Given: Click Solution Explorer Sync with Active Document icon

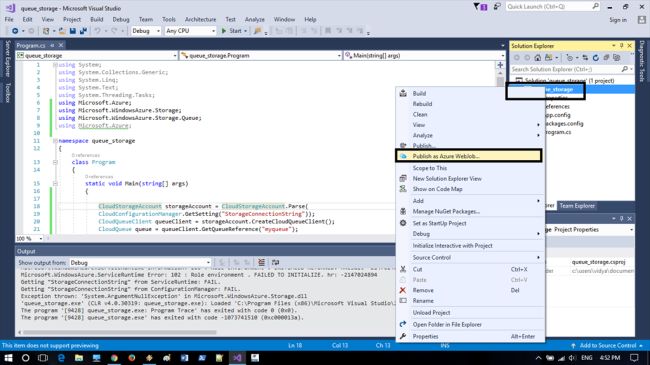Looking at the screenshot, I should click(585, 58).
